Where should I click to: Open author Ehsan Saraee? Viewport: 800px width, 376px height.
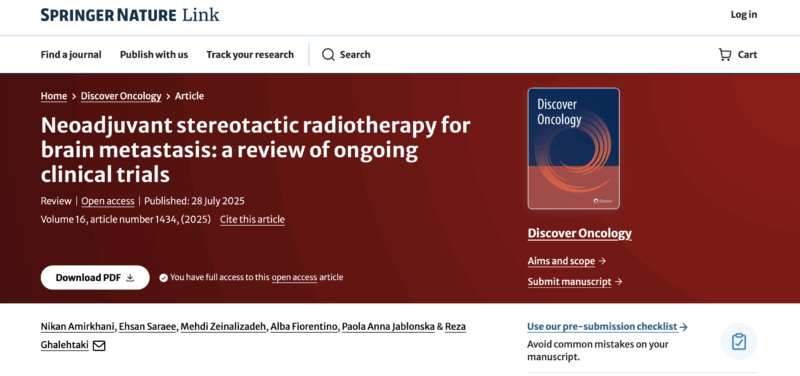point(148,327)
